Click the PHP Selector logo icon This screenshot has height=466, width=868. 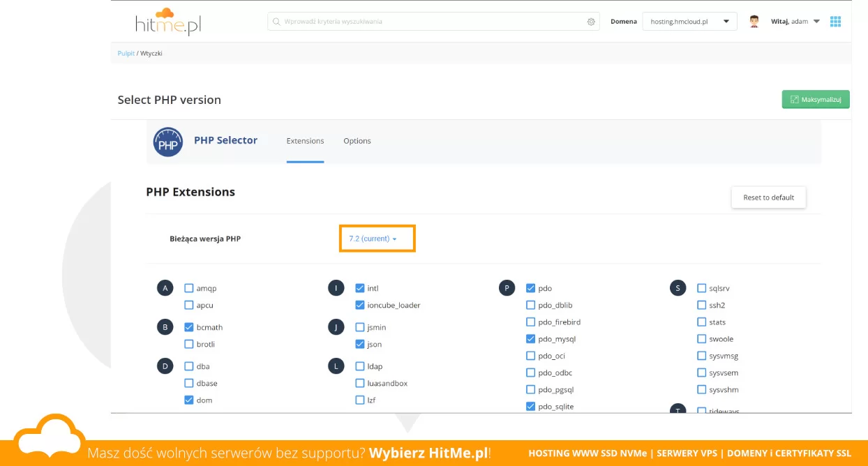point(167,142)
